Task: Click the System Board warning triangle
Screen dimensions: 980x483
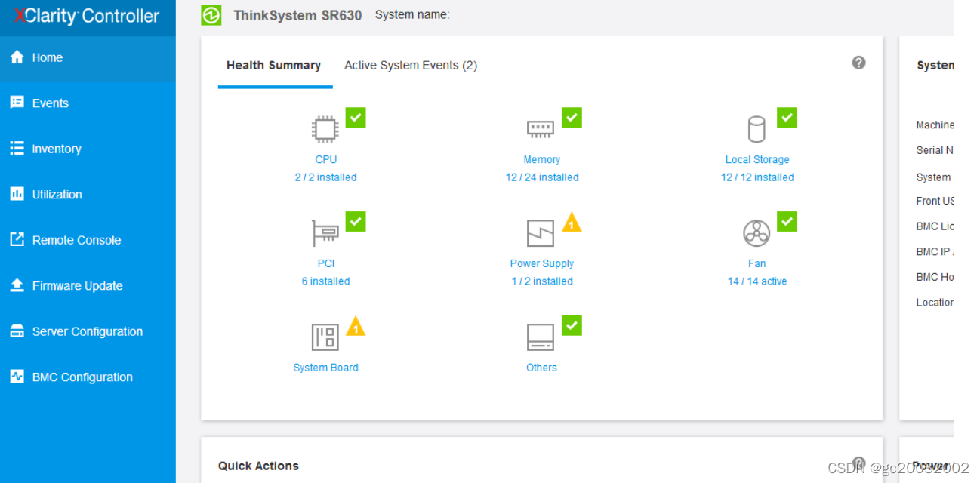Action: [356, 327]
